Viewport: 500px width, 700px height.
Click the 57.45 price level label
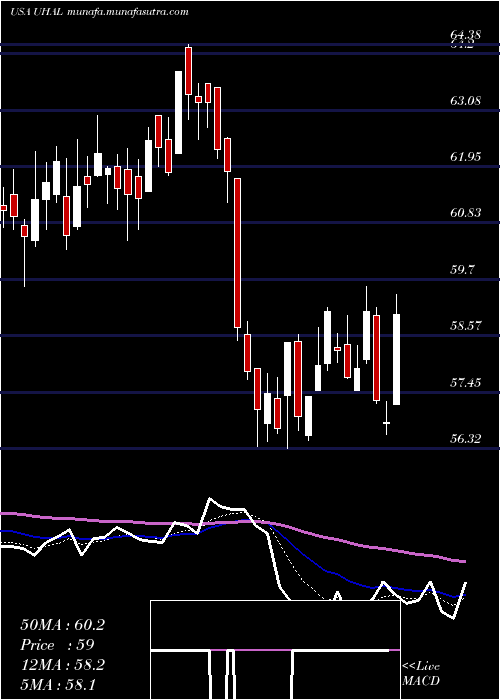[x=466, y=382]
